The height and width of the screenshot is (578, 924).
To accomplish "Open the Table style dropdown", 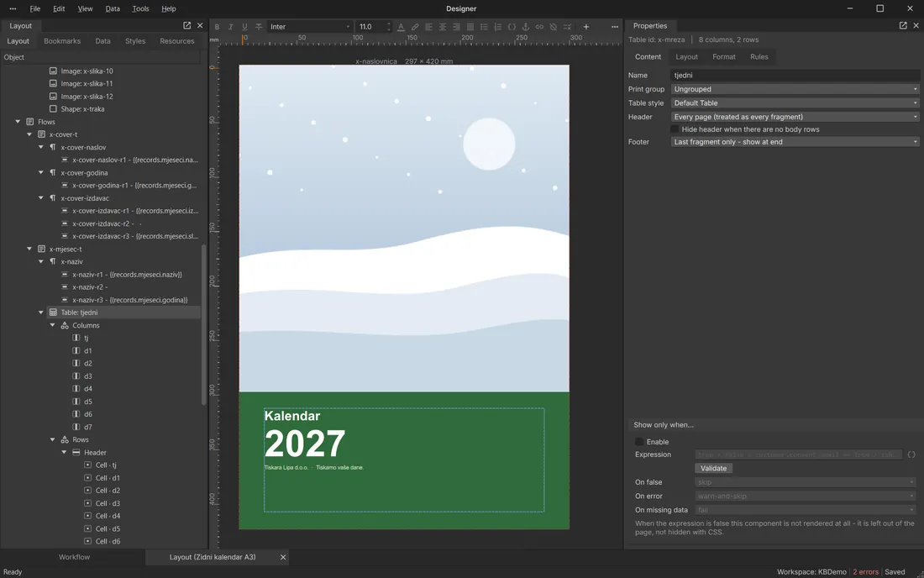I will click(x=795, y=102).
